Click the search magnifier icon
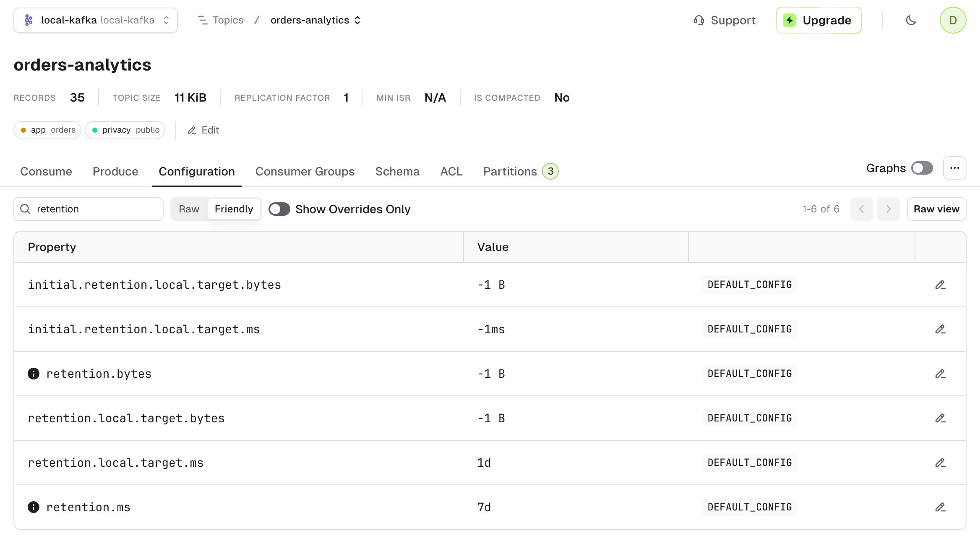Screen dimensions: 980x539 (25, 209)
